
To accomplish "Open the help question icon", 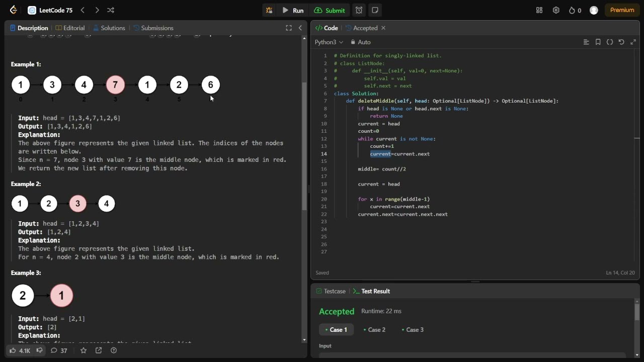I will pyautogui.click(x=114, y=350).
